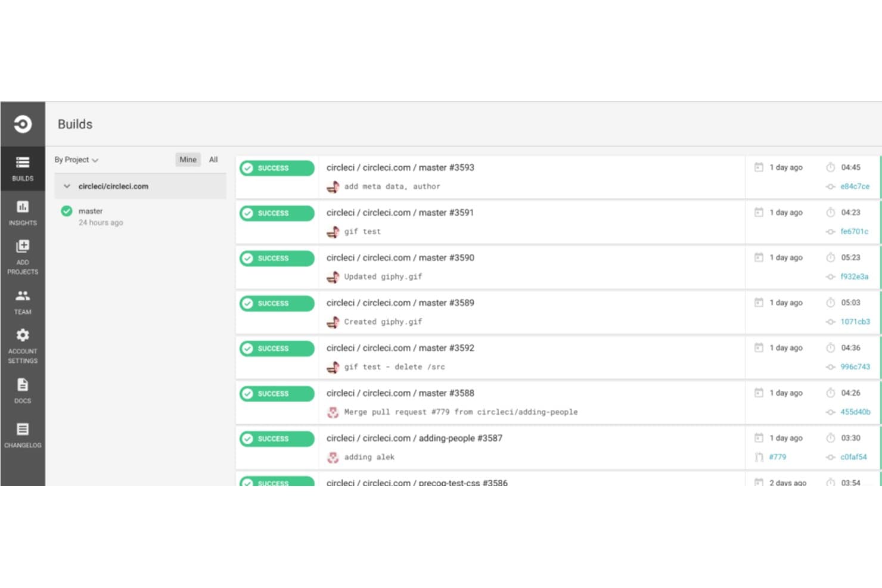The width and height of the screenshot is (882, 588).
Task: Open commit hash 996c743
Action: (855, 367)
